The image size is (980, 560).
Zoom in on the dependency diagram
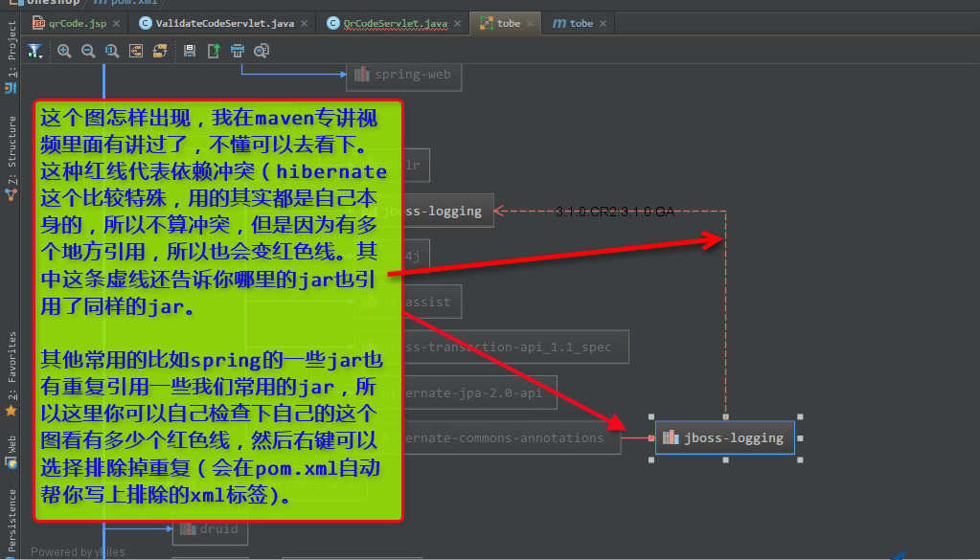point(64,51)
